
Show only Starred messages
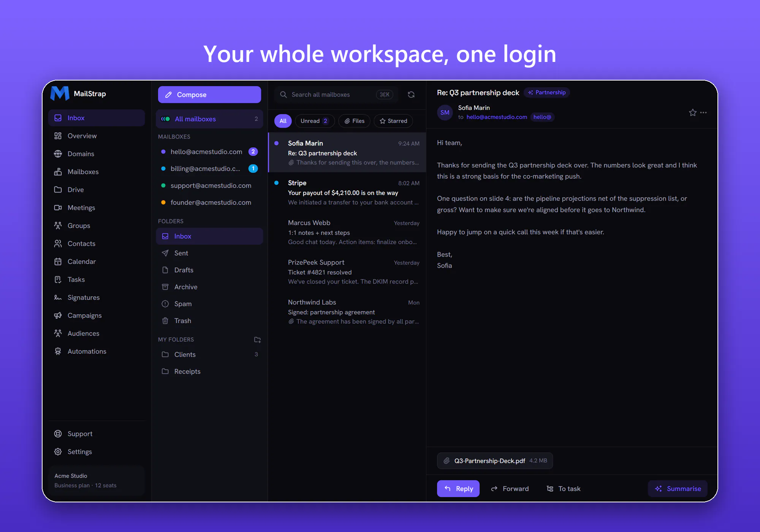393,121
